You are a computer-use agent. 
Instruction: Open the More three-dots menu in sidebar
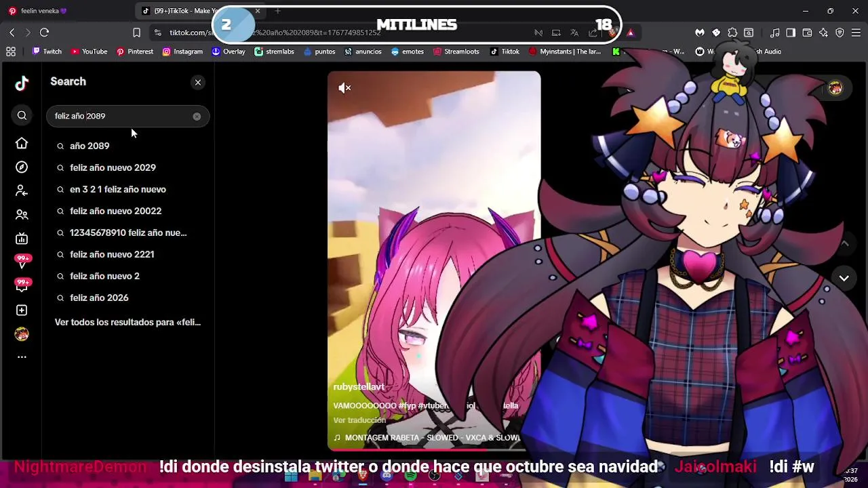click(x=22, y=357)
